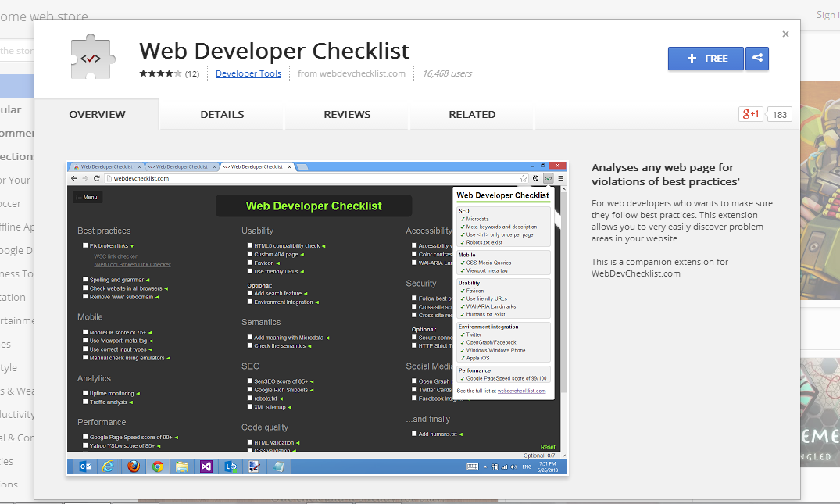Launch Visual Studio from the taskbar
Image resolution: width=840 pixels, height=504 pixels.
(205, 466)
